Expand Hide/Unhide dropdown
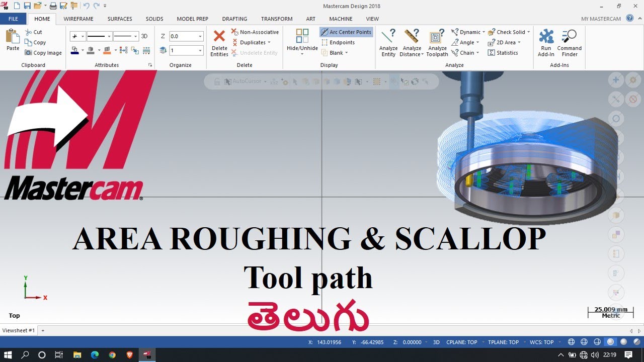Screen dimensions: 644x362 point(302,53)
